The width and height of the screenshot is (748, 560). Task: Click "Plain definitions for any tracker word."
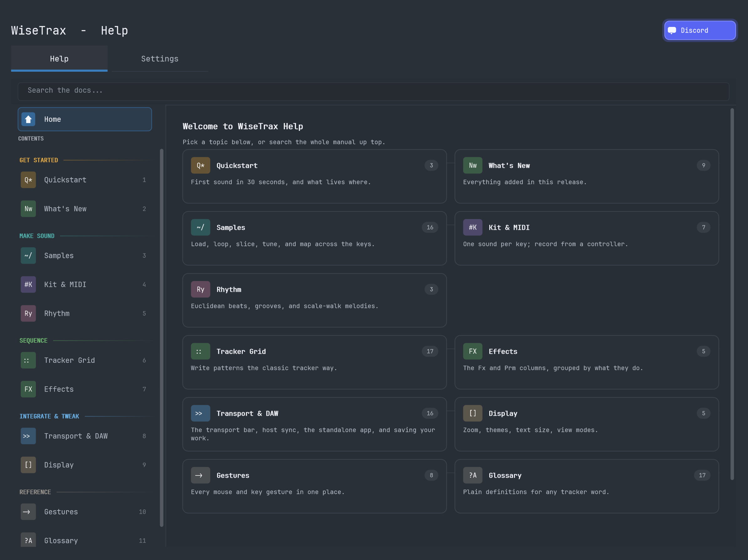click(x=536, y=492)
